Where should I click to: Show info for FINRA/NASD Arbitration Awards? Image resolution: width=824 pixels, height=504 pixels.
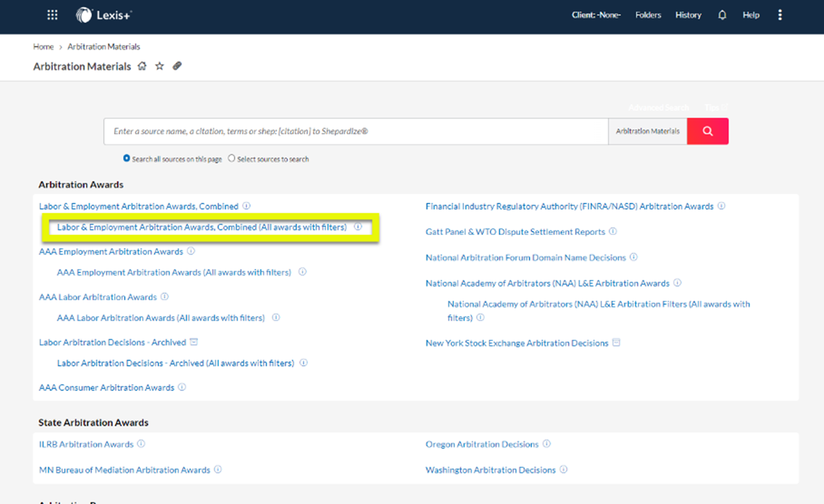pos(722,206)
